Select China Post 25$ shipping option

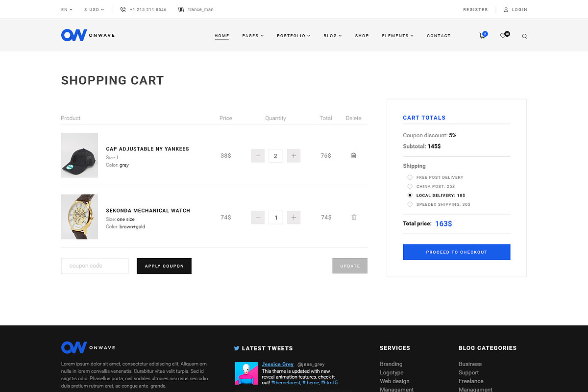[x=410, y=186]
